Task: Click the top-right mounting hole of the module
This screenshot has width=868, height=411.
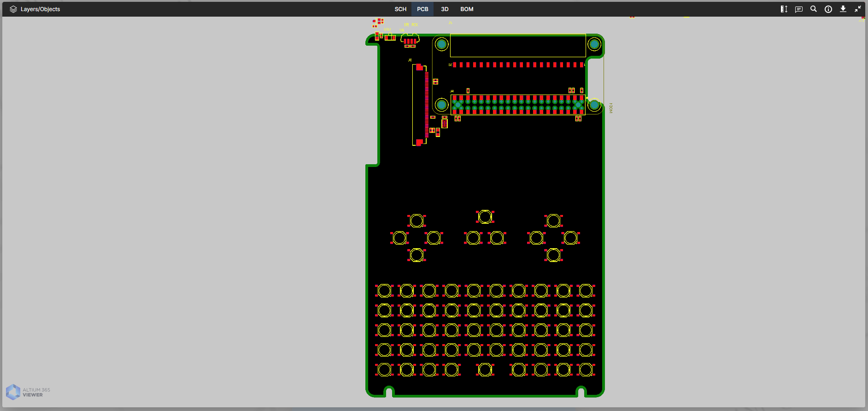Action: coord(594,44)
